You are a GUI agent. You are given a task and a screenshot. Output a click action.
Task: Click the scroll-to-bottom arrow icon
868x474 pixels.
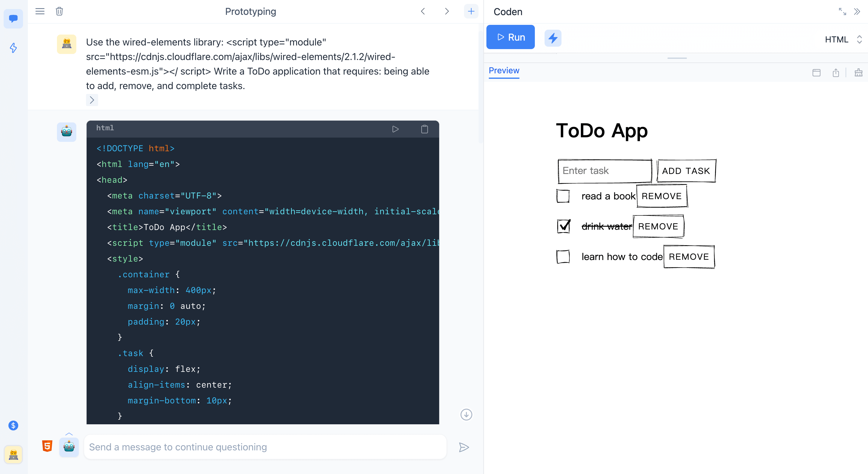click(x=466, y=415)
